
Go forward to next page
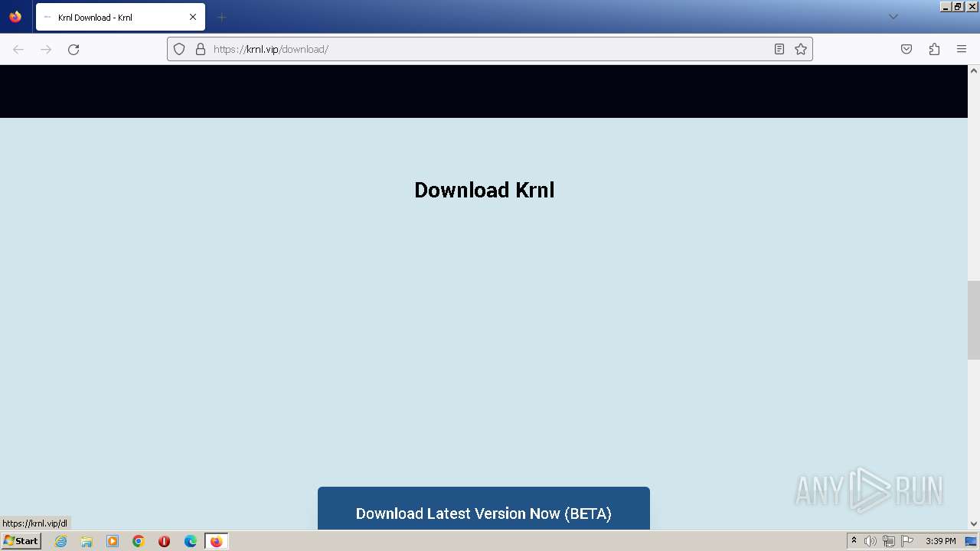tap(46, 49)
